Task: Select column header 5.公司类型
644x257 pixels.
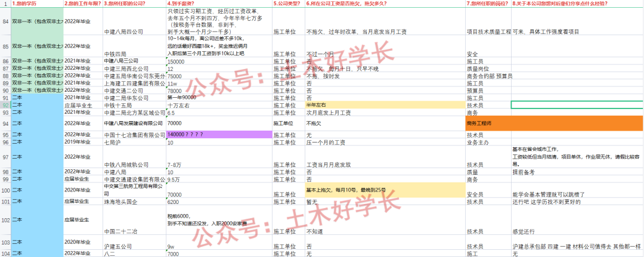Action: pyautogui.click(x=289, y=4)
